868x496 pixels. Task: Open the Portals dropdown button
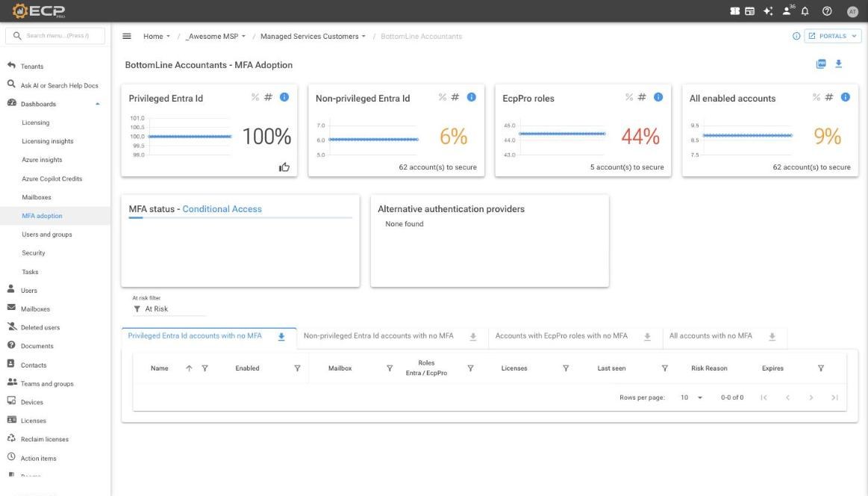pyautogui.click(x=833, y=36)
